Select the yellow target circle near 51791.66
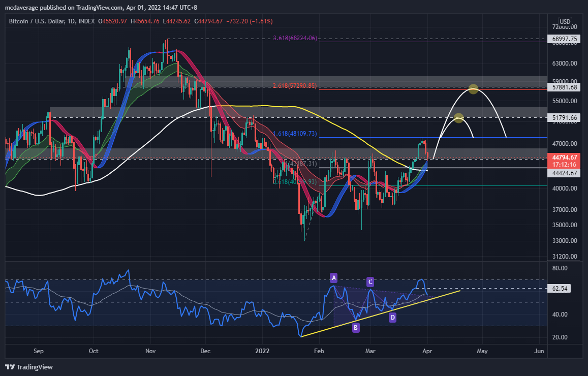 coord(458,118)
